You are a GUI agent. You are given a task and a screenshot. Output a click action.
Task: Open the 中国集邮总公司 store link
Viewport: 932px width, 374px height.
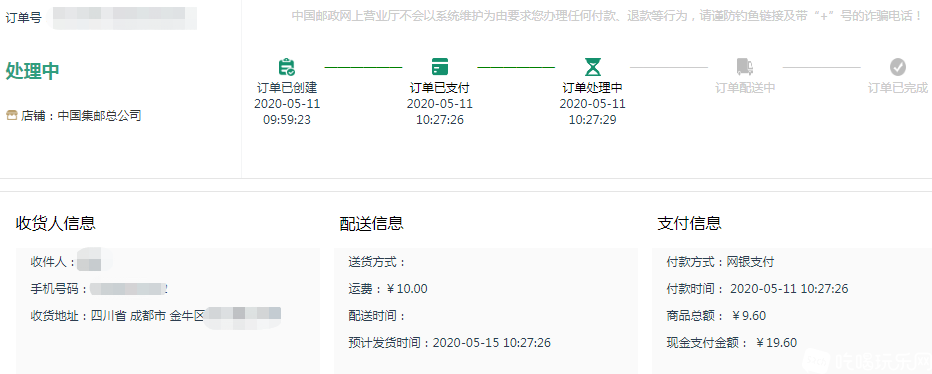(99, 115)
